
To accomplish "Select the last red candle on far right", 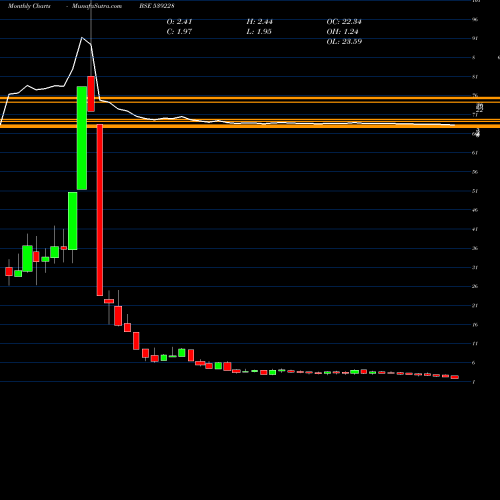I will point(455,377).
